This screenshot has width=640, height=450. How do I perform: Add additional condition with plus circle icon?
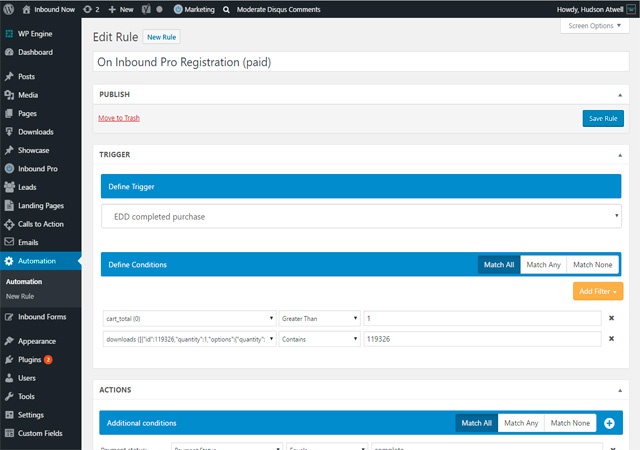(x=609, y=423)
